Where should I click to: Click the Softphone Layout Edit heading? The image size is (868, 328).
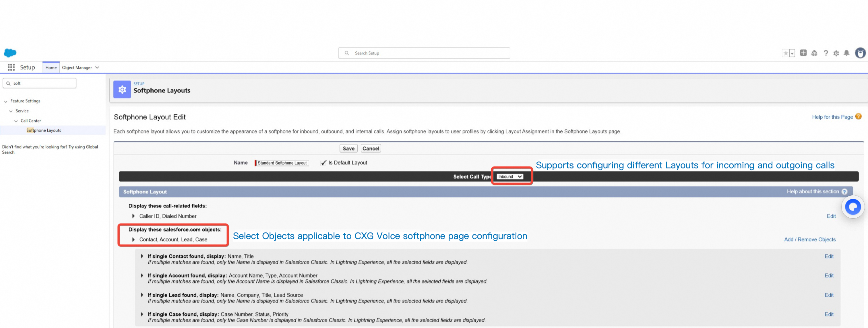click(150, 117)
